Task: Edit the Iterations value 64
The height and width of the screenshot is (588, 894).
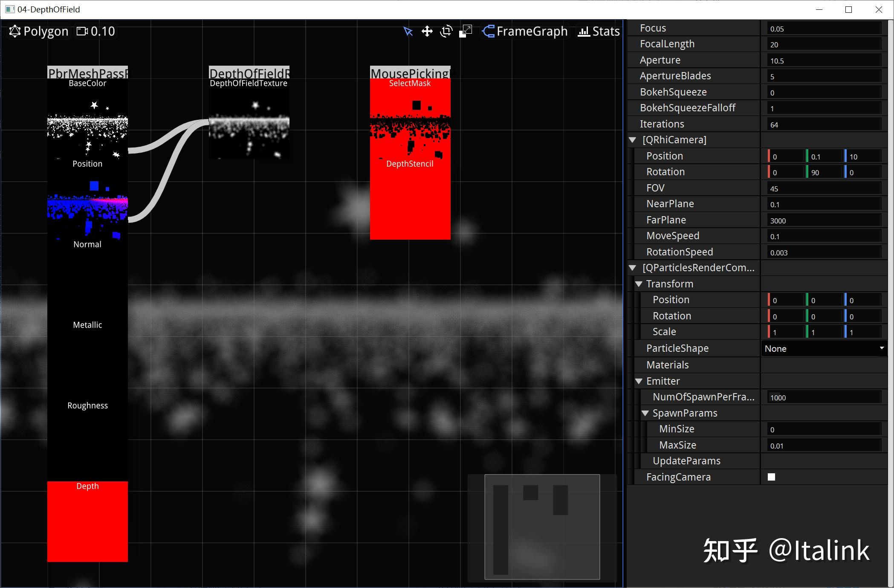Action: pos(824,125)
